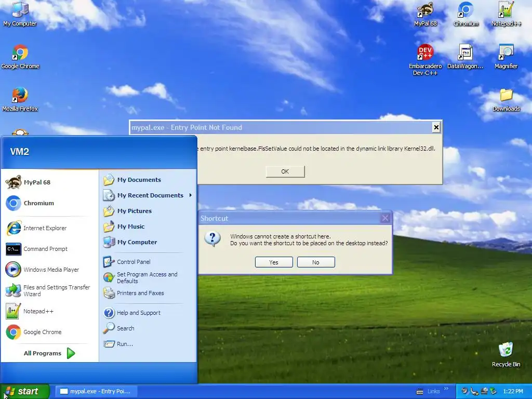Screen dimensions: 532x399
Task: Open Internet Explorer from the Start menu
Action: (49, 228)
